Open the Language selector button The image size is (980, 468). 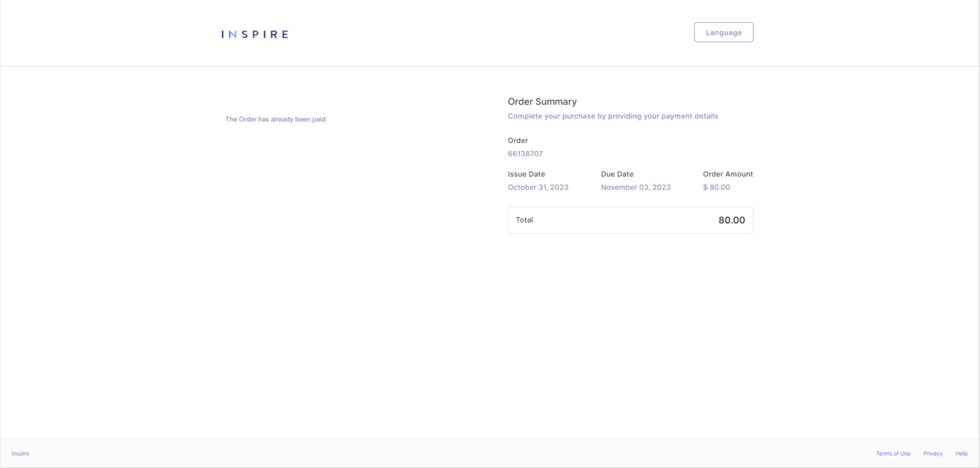point(723,33)
